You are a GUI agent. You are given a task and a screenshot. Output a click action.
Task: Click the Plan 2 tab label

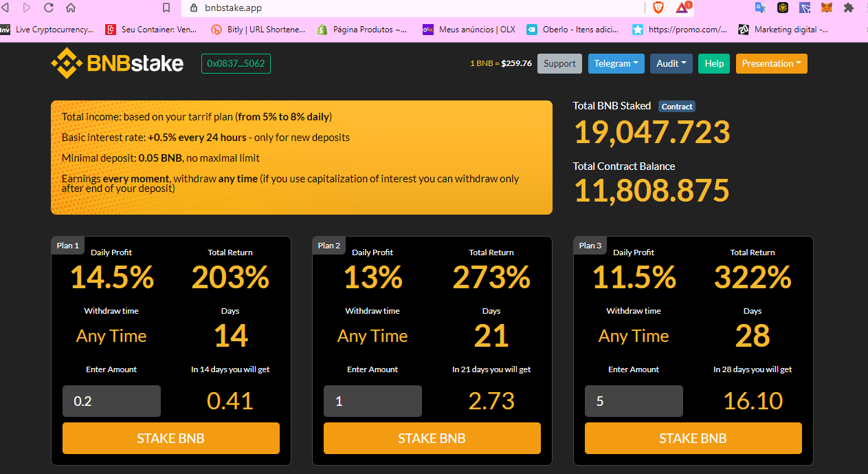(329, 246)
